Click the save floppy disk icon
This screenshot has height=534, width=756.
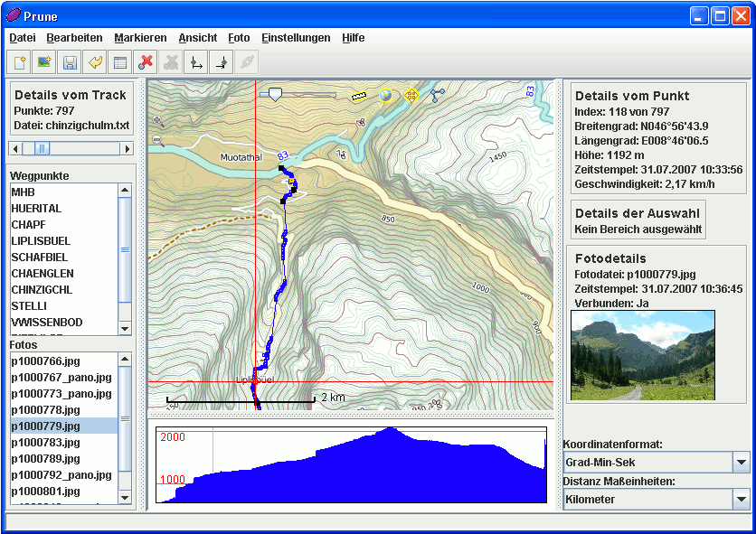coord(69,62)
